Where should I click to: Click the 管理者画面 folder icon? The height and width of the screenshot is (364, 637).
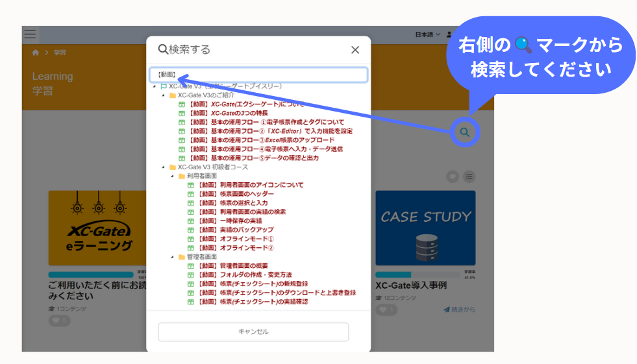pyautogui.click(x=182, y=257)
